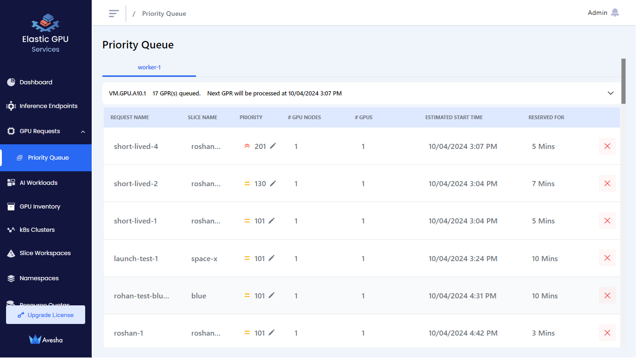Edit priority of short-lived-4 with pencil
640x364 pixels.
[273, 146]
